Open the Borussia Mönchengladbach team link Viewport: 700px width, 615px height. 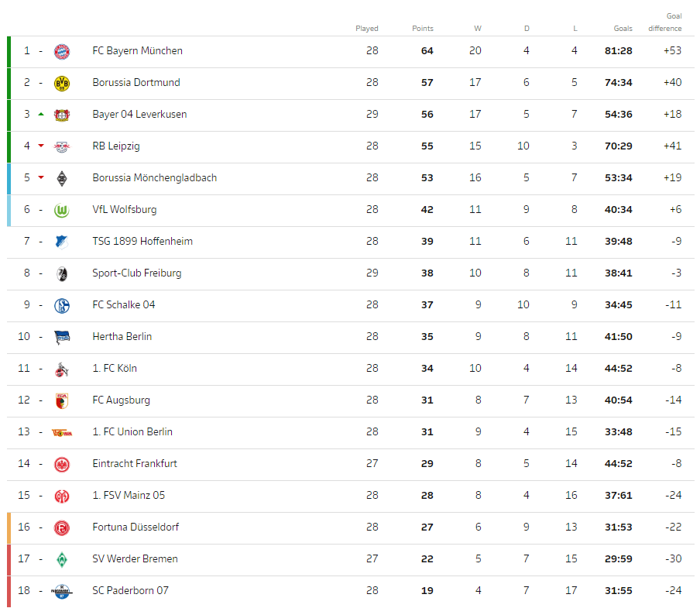point(154,178)
